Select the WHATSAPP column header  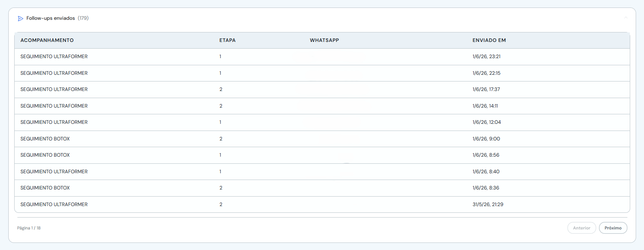[x=324, y=40]
